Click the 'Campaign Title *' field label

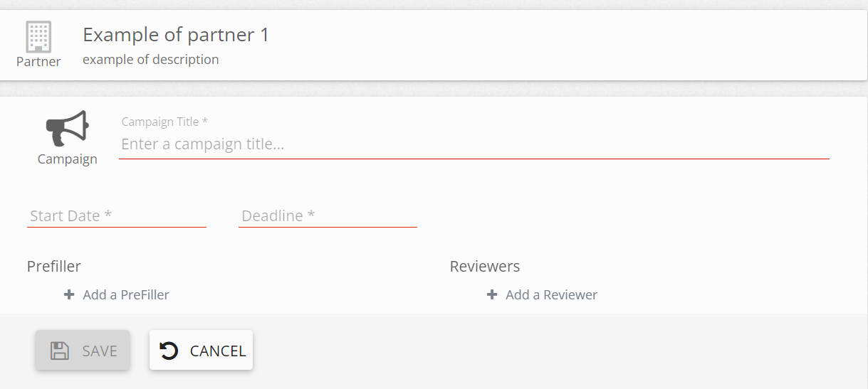coord(164,122)
